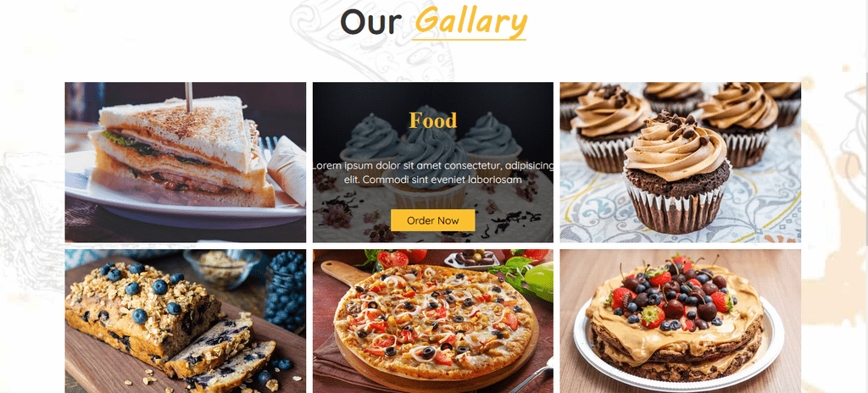Image resolution: width=868 pixels, height=393 pixels.
Task: Click the page scrollbar on right edge
Action: click(x=865, y=196)
